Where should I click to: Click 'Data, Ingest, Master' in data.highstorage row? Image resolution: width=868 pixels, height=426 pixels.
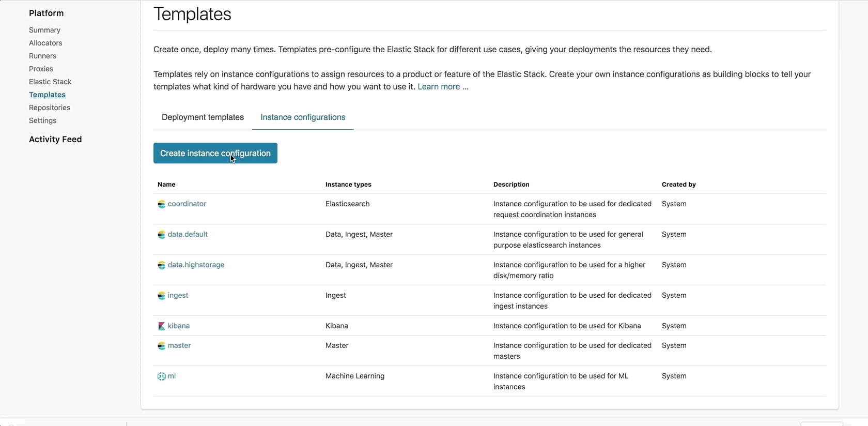coord(359,265)
